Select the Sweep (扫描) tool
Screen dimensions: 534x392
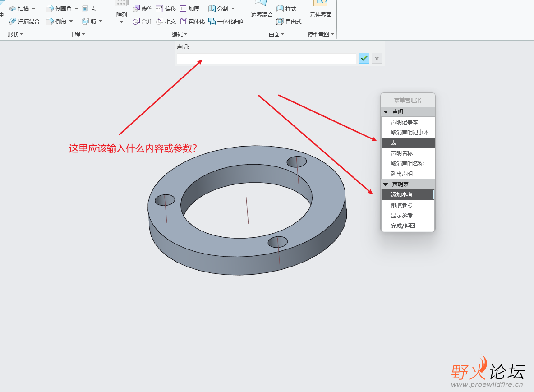point(19,9)
